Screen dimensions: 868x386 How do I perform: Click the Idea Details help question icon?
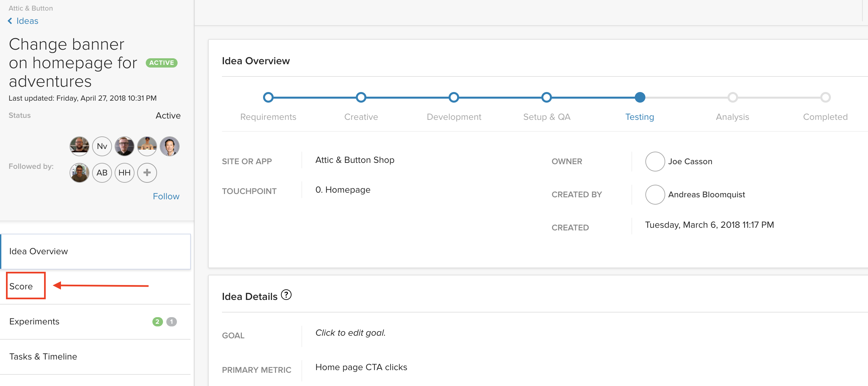[286, 295]
